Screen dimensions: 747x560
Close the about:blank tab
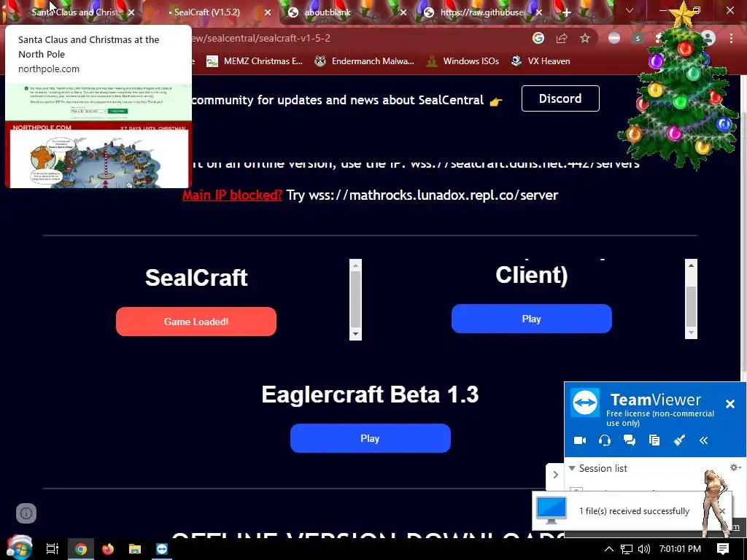(x=403, y=13)
